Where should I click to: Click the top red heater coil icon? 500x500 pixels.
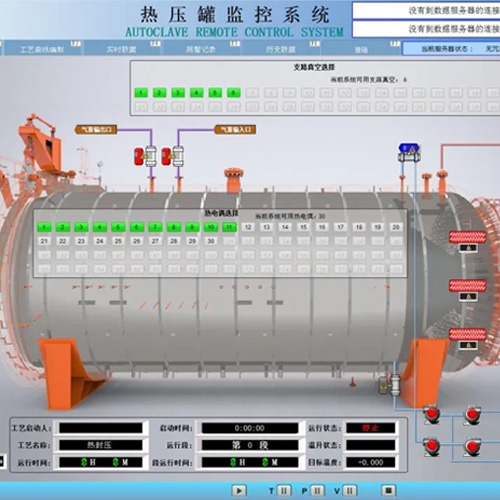click(x=467, y=237)
